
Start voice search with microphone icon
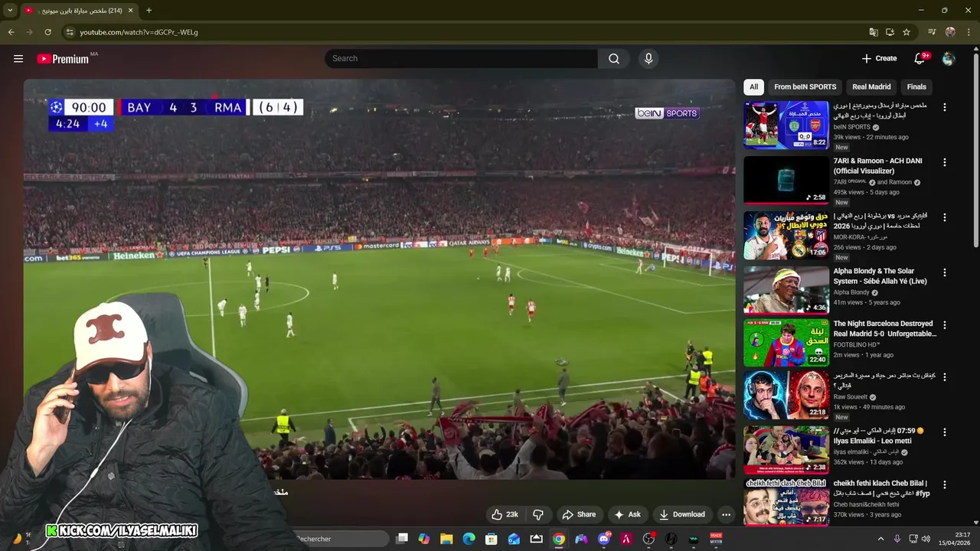648,59
